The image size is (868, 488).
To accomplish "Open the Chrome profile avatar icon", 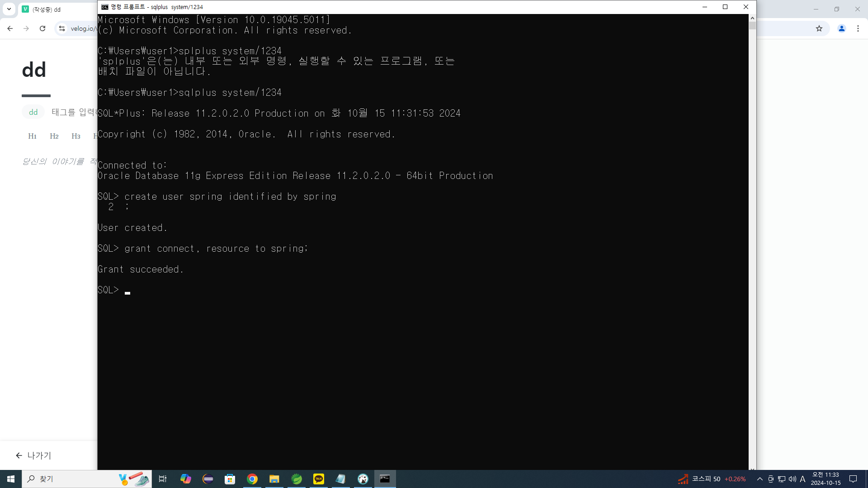I will 842,28.
